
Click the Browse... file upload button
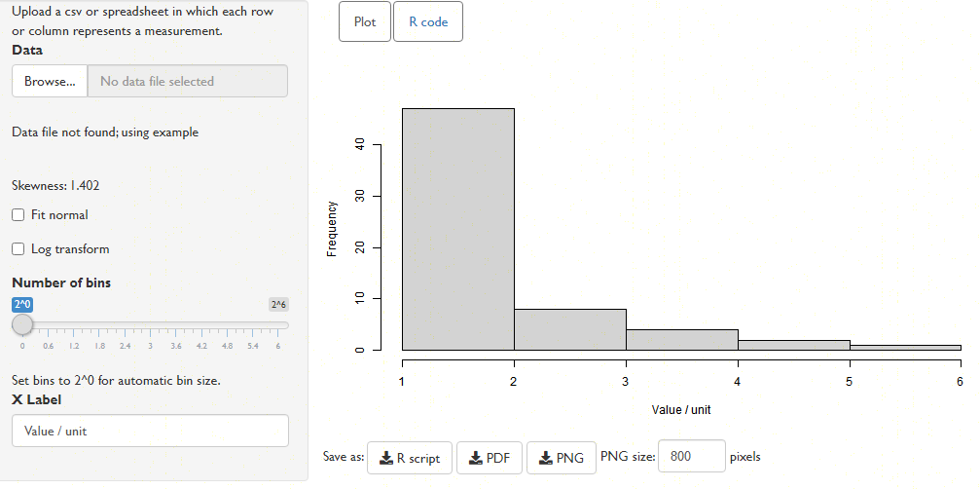[x=50, y=81]
